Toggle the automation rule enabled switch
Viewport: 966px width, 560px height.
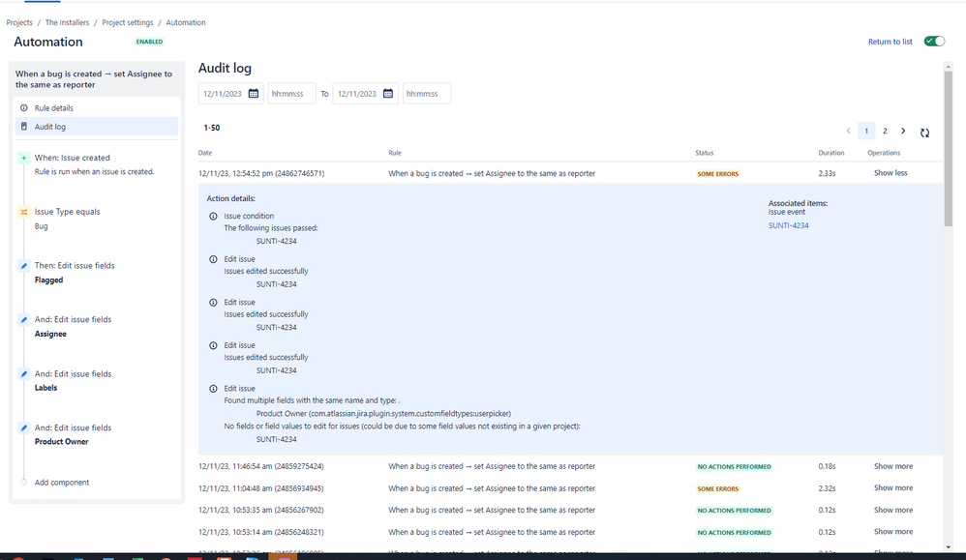(x=934, y=42)
